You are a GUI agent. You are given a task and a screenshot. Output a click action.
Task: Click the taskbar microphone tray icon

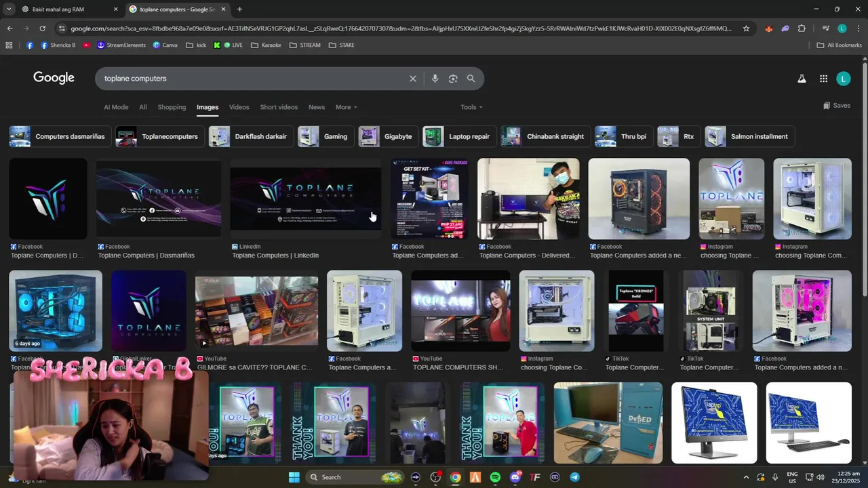pyautogui.click(x=775, y=477)
